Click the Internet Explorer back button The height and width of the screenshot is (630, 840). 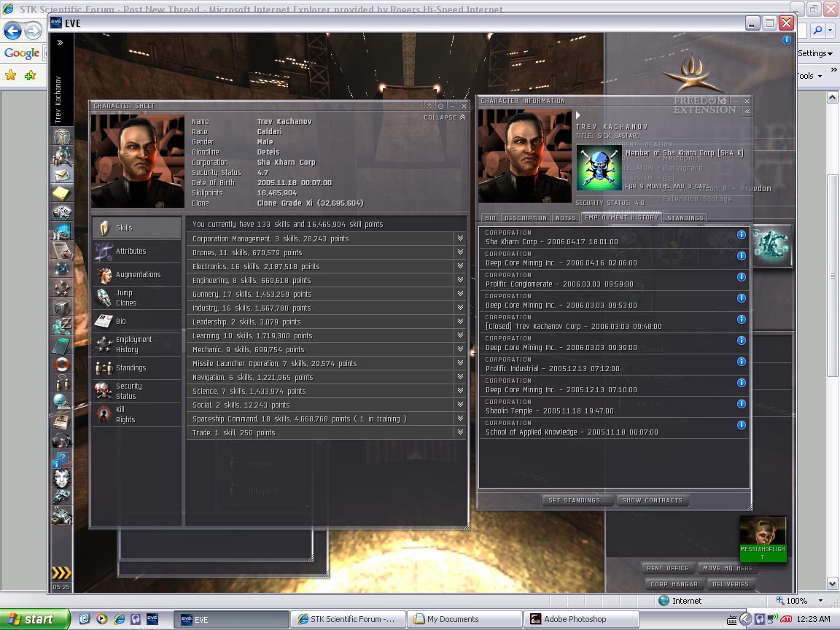coord(13,31)
